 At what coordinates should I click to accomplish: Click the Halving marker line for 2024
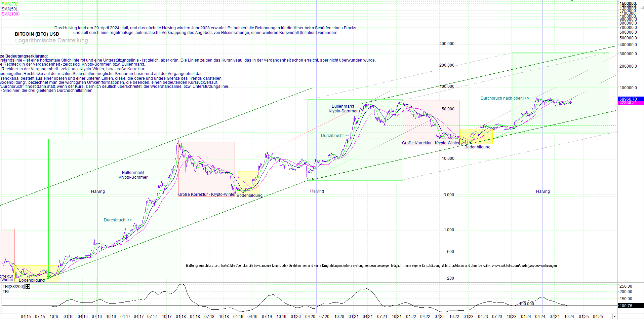542,191
